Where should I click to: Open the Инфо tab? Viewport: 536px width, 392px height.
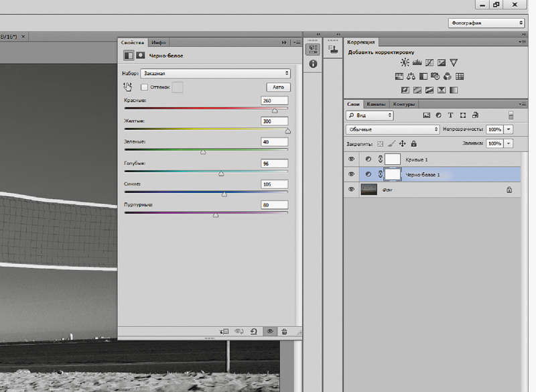[x=158, y=42]
